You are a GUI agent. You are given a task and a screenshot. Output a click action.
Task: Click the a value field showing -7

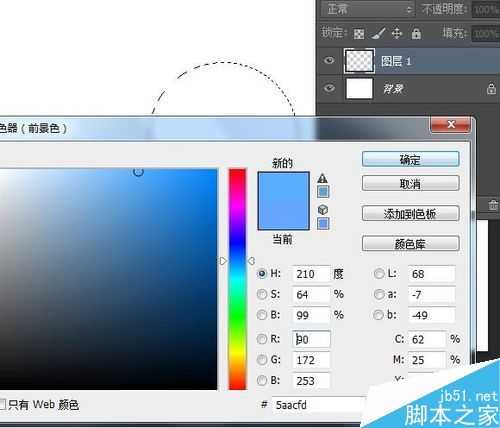pos(432,295)
